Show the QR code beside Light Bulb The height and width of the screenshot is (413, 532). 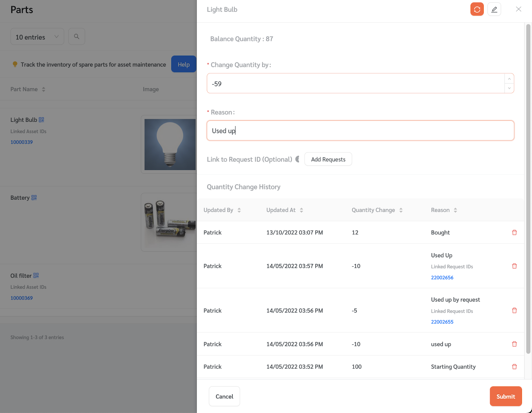coord(41,119)
